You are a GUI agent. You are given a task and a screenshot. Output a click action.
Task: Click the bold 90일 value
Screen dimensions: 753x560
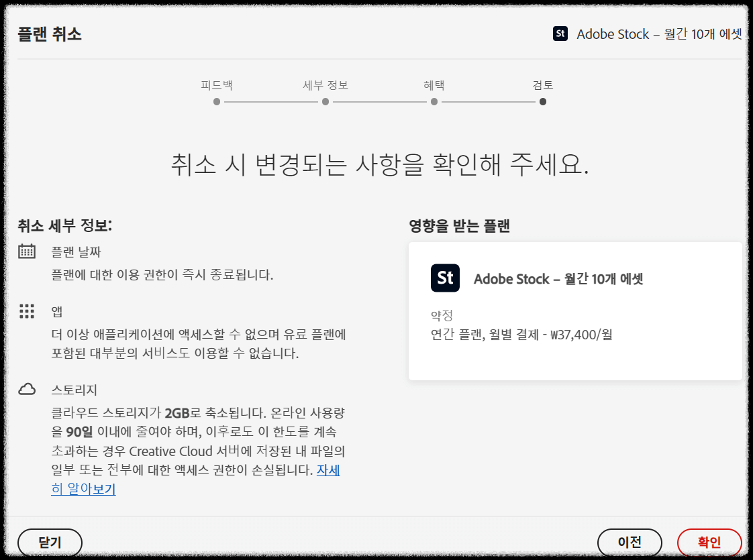tap(79, 432)
